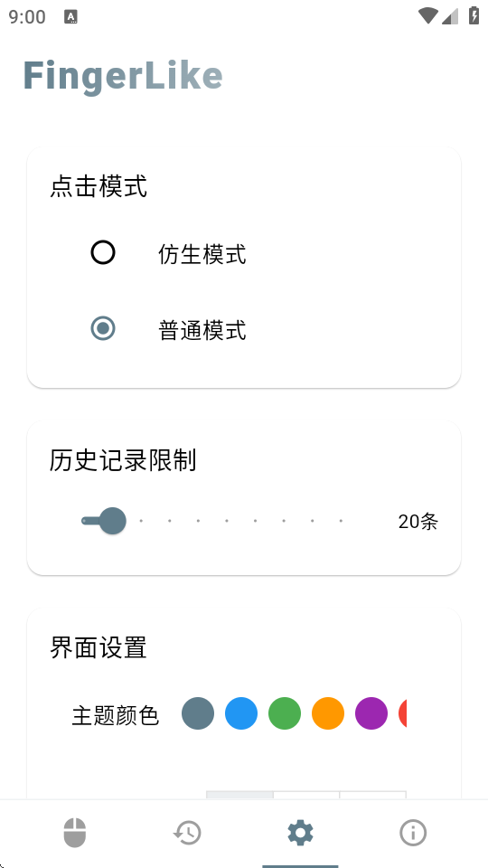488x868 pixels.
Task: Open the info about tab icon
Action: pos(413,833)
